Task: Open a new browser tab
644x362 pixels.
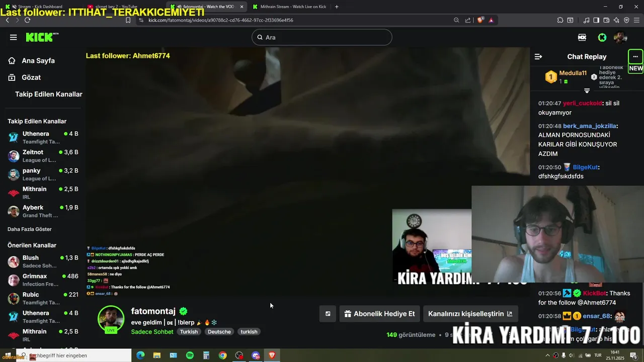Action: pyautogui.click(x=337, y=7)
